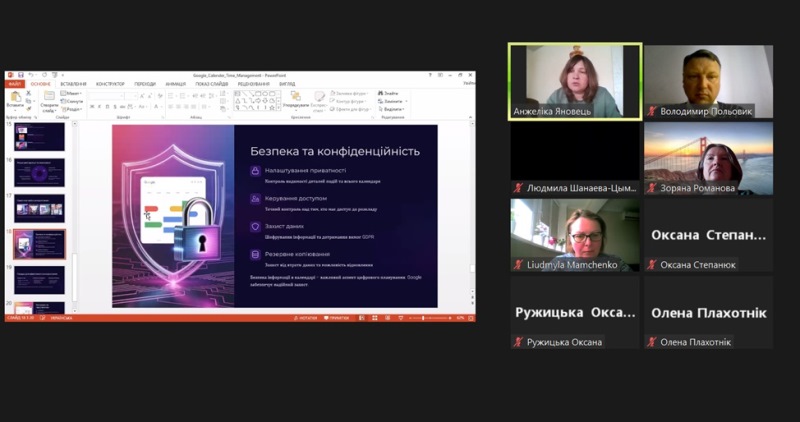Click the Undo icon in quick access toolbar
This screenshot has width=800, height=422.
[x=31, y=75]
